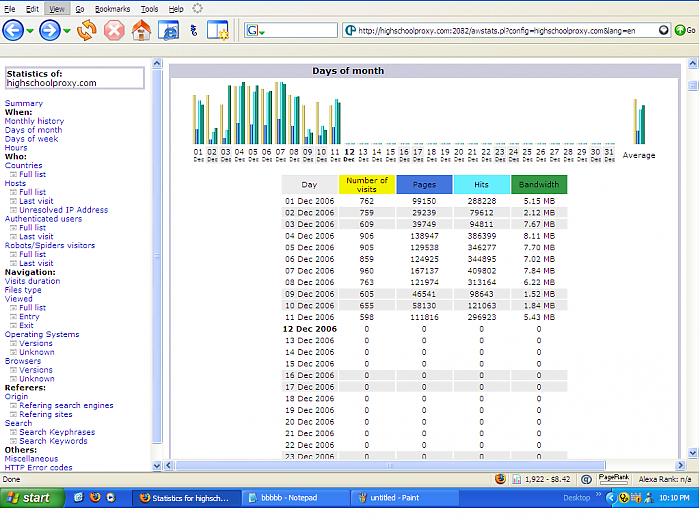
Task: Click the green Go button
Action: coord(685,30)
